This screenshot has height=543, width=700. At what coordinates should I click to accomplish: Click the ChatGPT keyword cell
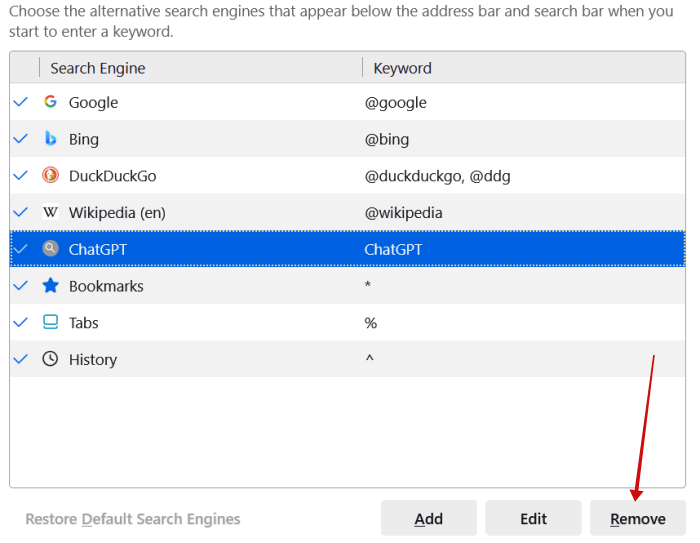(x=393, y=249)
